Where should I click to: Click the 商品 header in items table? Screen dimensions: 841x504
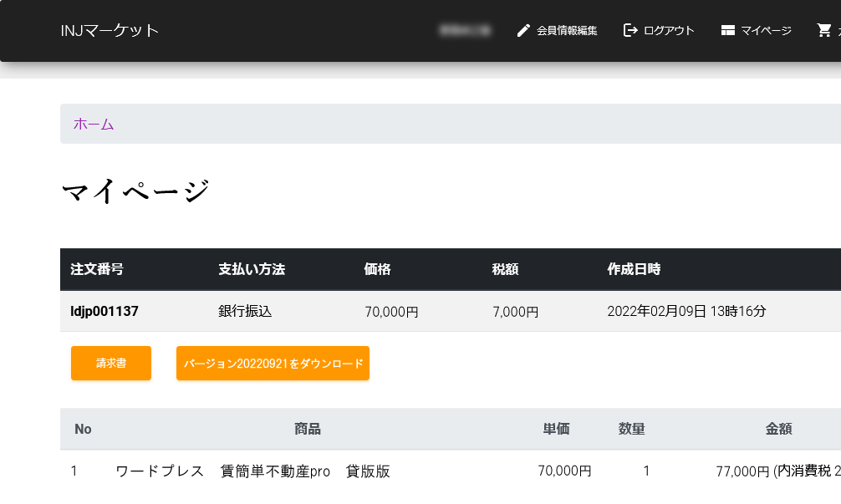[x=308, y=430]
